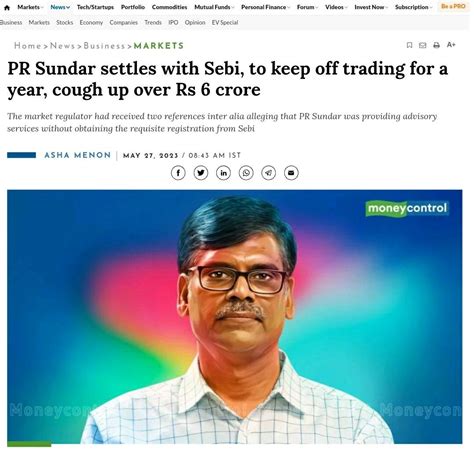
Task: Share article on LinkedIn
Action: 223,173
